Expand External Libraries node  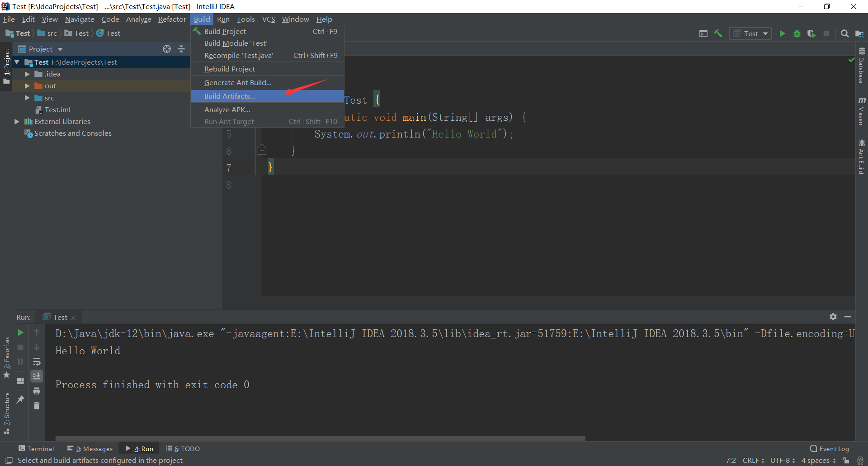pyautogui.click(x=17, y=121)
